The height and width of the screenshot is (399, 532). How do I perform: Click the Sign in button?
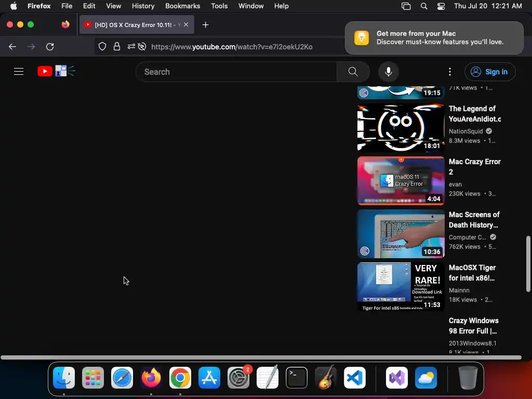click(490, 72)
